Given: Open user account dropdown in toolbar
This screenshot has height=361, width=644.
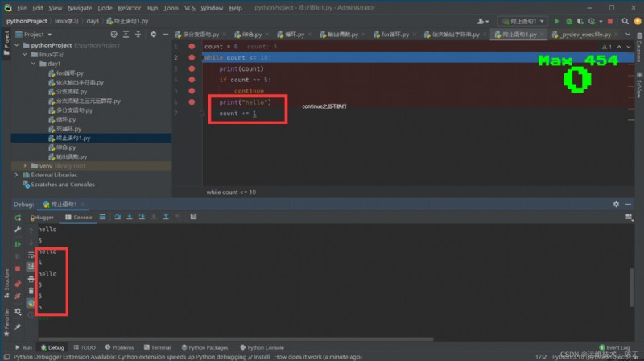Looking at the screenshot, I should tap(483, 21).
